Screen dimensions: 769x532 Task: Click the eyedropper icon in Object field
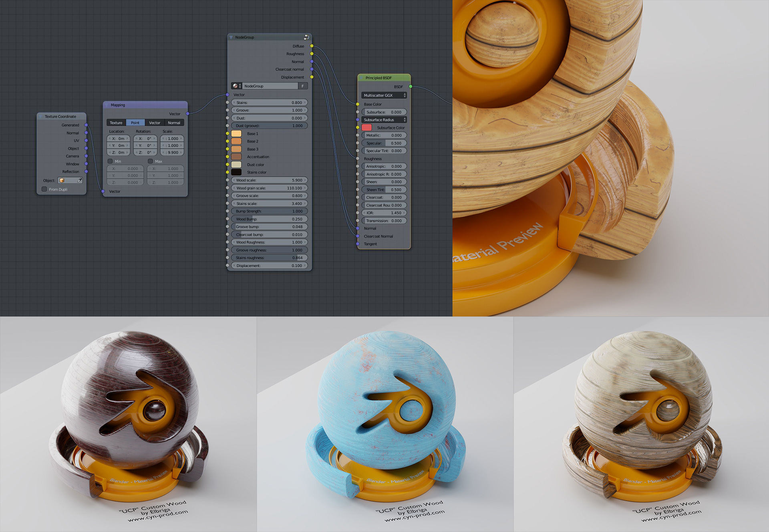click(x=80, y=181)
